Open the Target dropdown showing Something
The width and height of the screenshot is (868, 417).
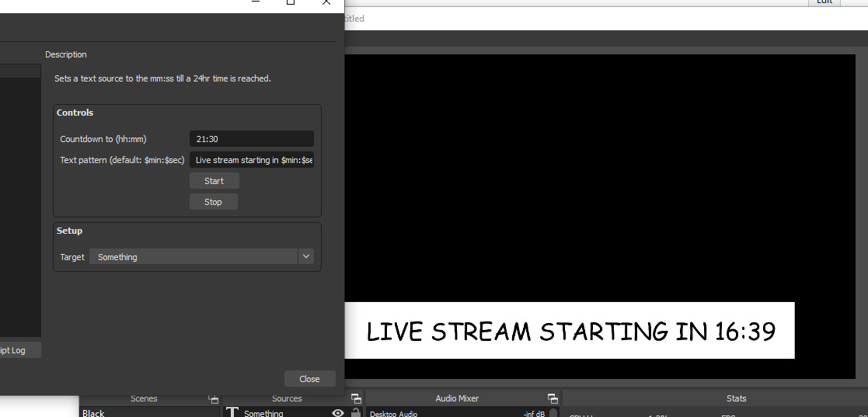201,256
